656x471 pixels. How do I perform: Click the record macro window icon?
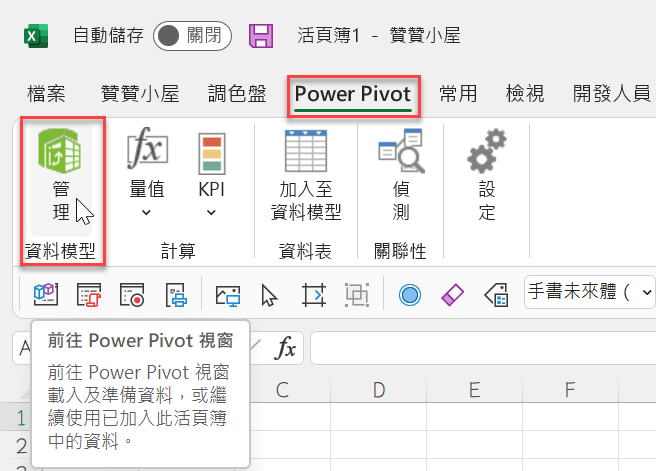(x=132, y=295)
